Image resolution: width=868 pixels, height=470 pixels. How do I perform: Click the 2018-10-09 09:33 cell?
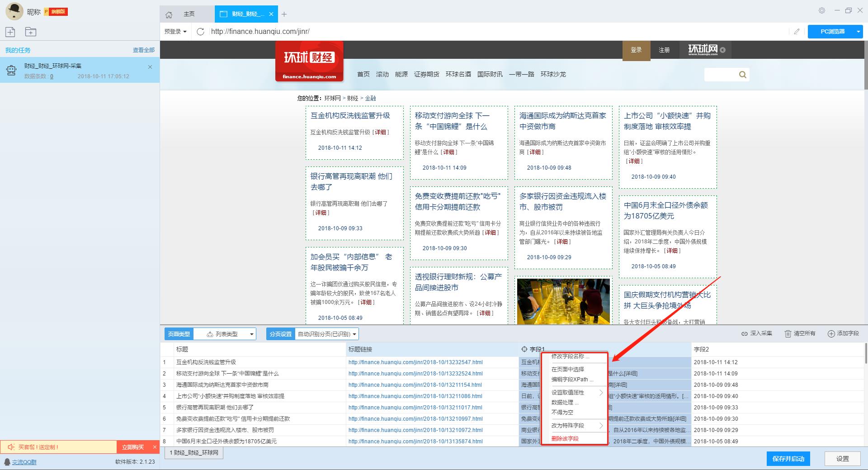point(716,408)
